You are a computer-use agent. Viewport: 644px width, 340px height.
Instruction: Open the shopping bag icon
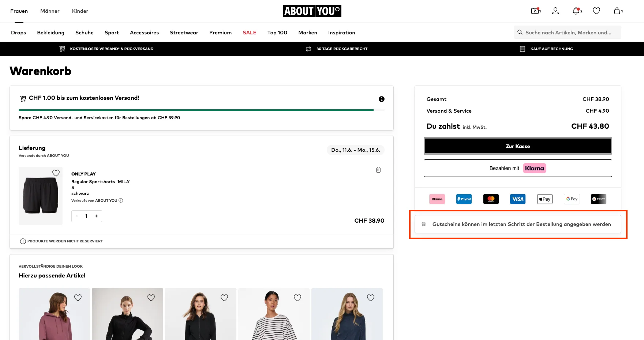click(618, 11)
